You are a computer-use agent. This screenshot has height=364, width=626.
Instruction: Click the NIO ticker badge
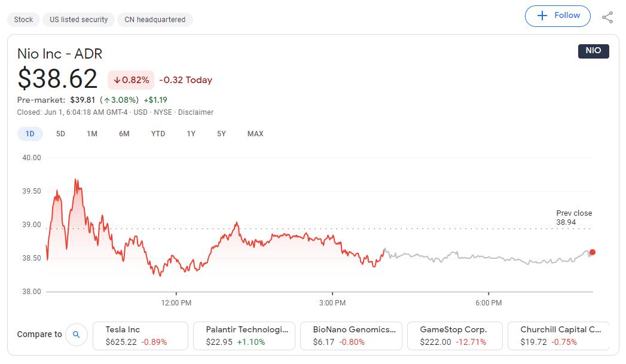(593, 51)
